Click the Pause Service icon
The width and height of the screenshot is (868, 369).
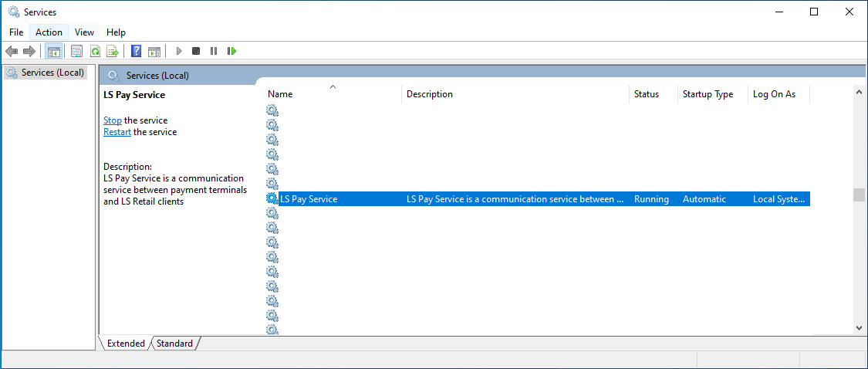[214, 52]
